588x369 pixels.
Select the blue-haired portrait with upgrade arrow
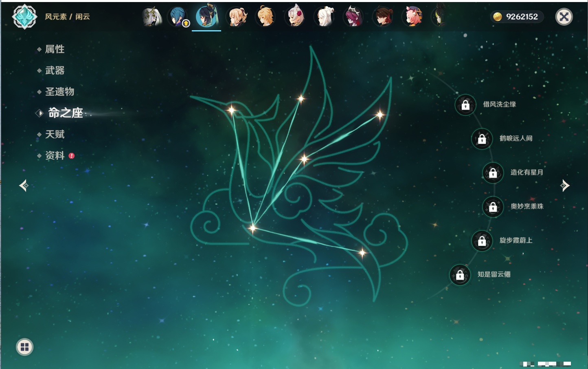tap(178, 17)
